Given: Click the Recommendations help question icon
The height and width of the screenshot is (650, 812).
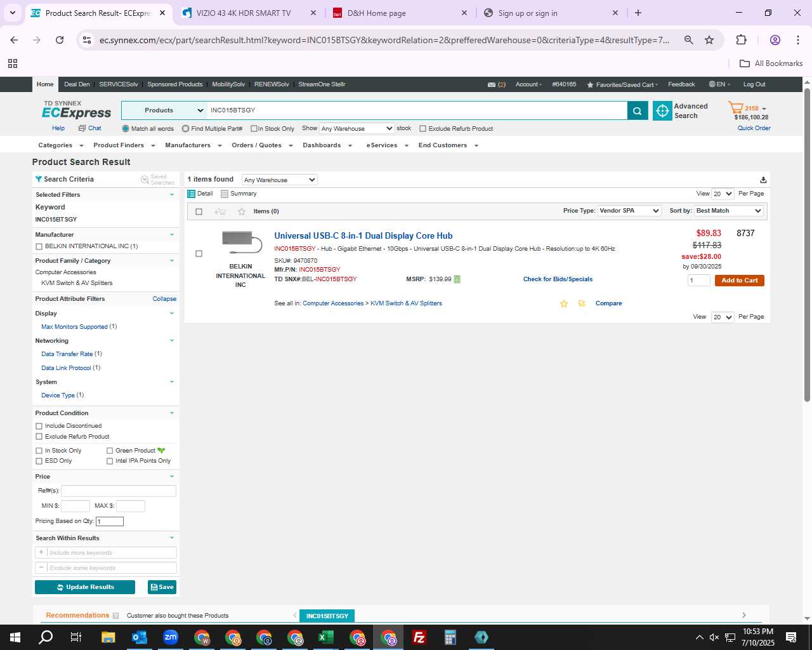Looking at the screenshot, I should point(115,616).
